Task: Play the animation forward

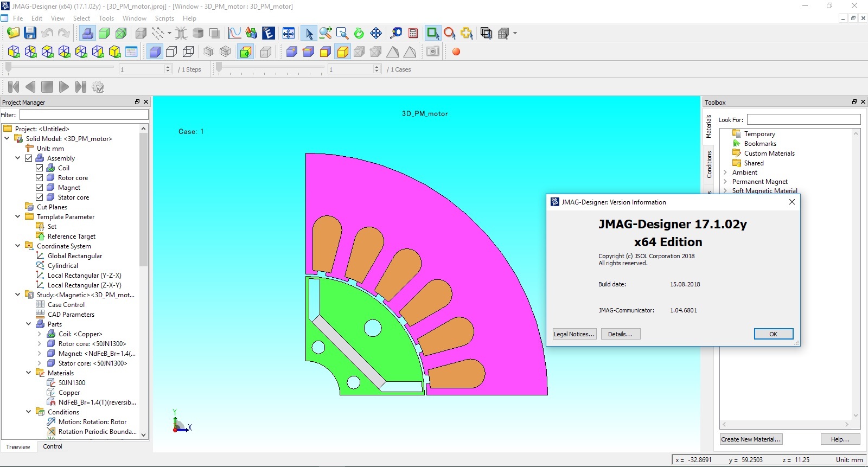Action: pyautogui.click(x=63, y=87)
